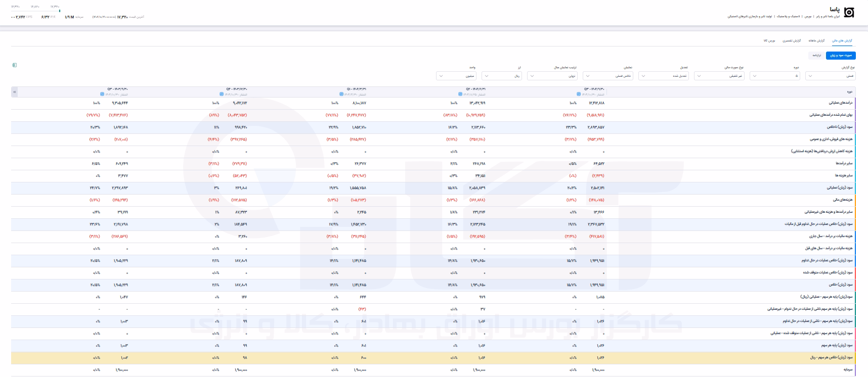Open the دوره dropdown set to ۵
The image size is (868, 377).
coord(774,76)
